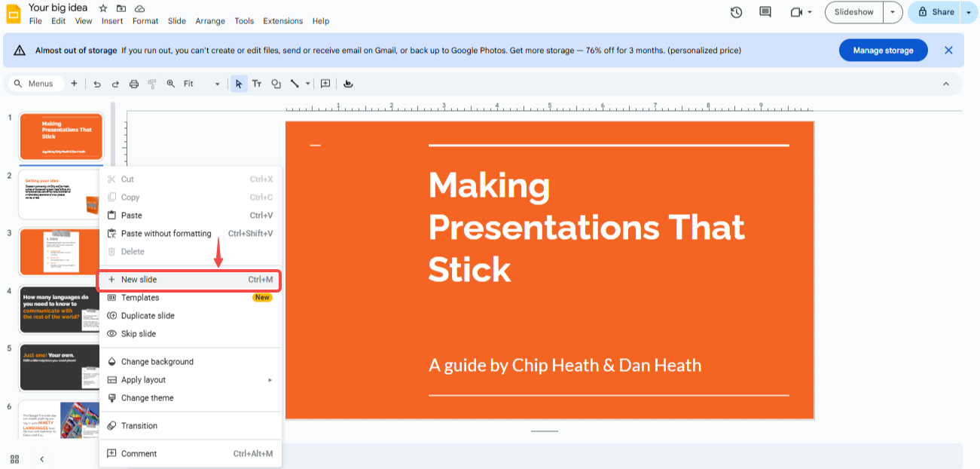Screen dimensions: 980x469
Task: Open the Print icon
Action: coord(133,84)
